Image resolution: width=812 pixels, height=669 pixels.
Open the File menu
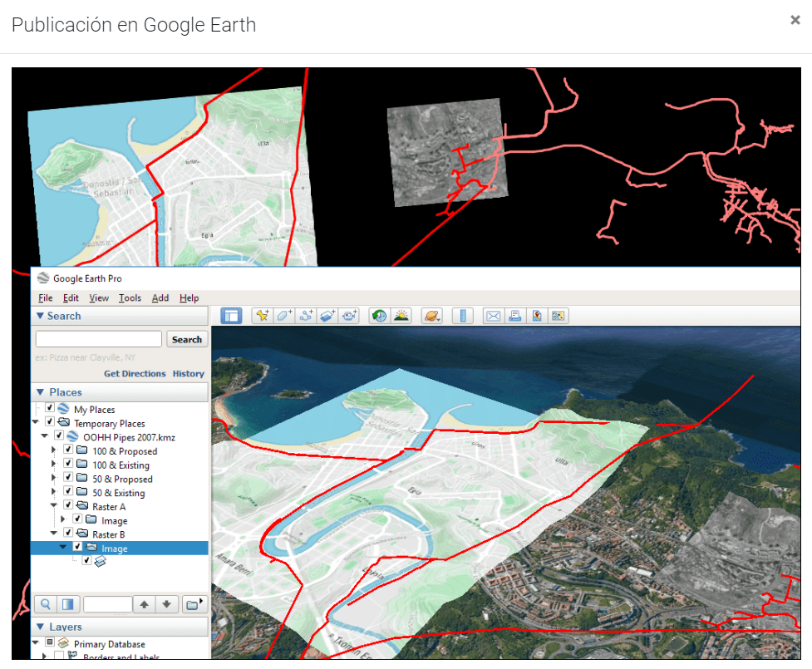point(46,298)
